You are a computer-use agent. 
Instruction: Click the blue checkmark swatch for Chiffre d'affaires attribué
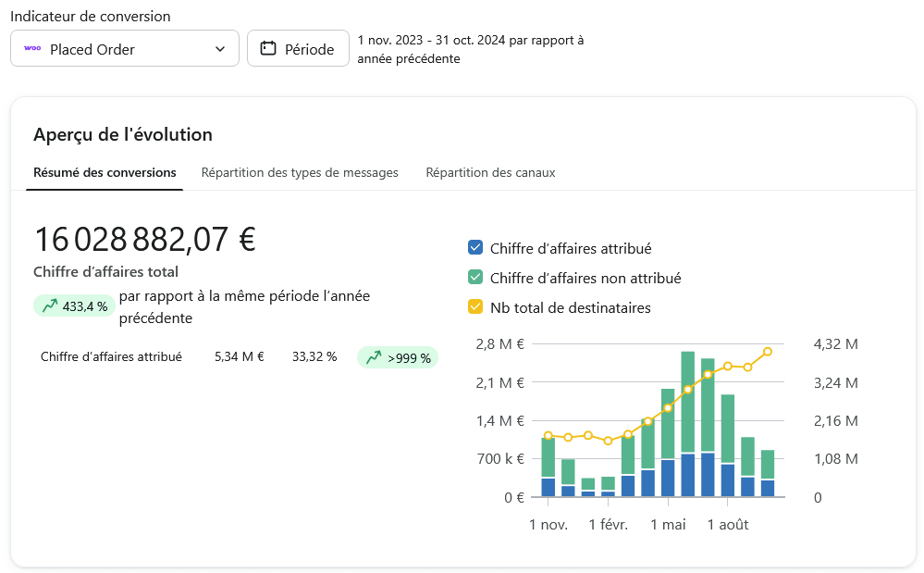coord(474,247)
